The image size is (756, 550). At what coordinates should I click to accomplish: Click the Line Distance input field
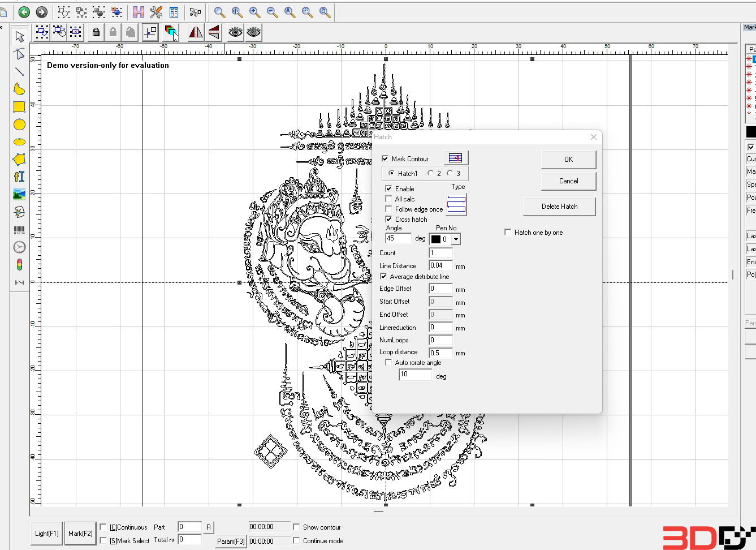440,265
